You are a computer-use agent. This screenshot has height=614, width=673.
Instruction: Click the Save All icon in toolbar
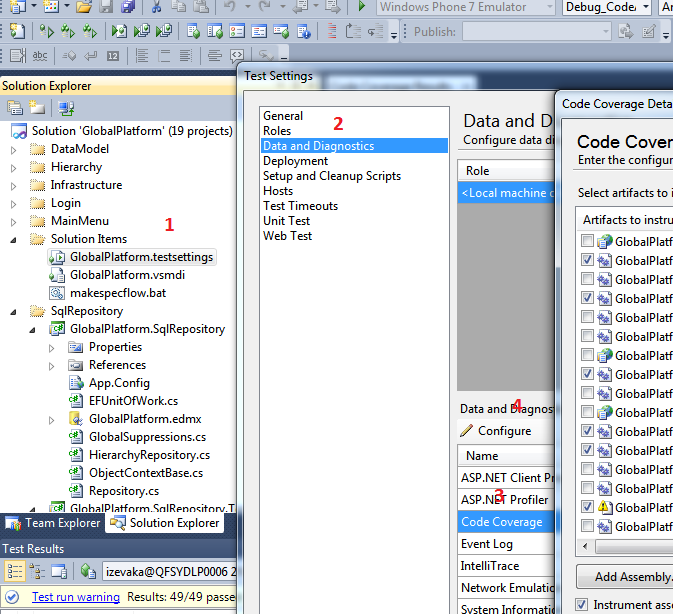127,6
